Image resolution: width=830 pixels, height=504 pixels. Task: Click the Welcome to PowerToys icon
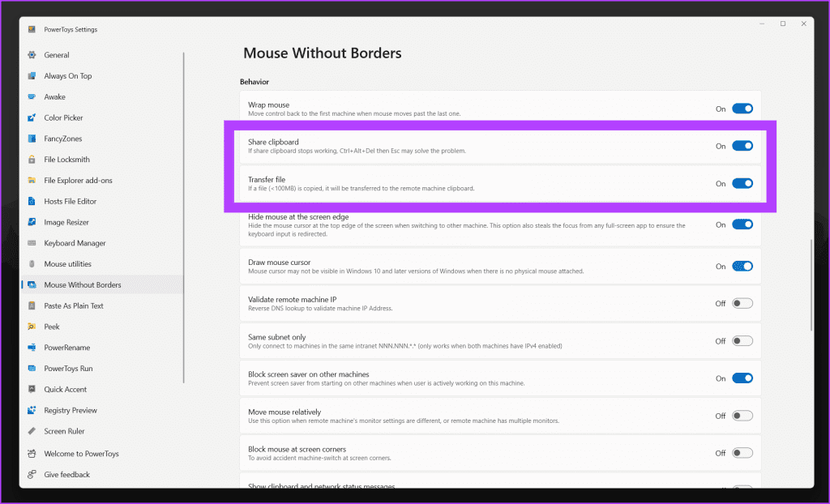(32, 454)
